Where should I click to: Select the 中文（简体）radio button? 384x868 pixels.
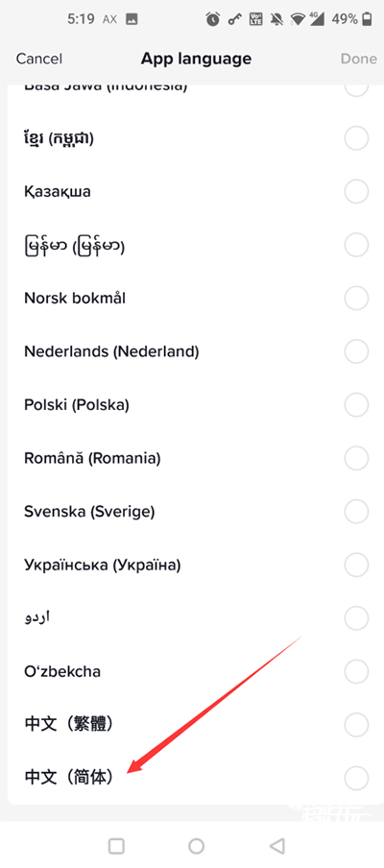coord(356,777)
